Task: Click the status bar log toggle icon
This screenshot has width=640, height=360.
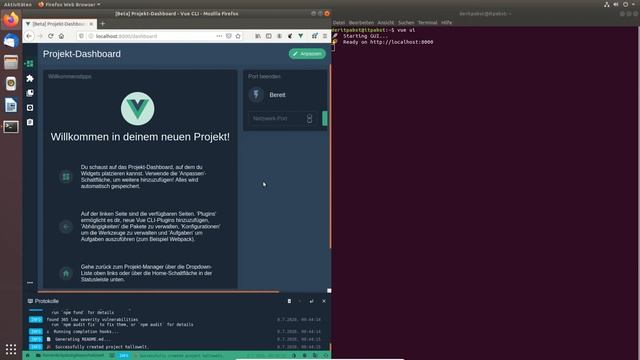Action: (112, 356)
